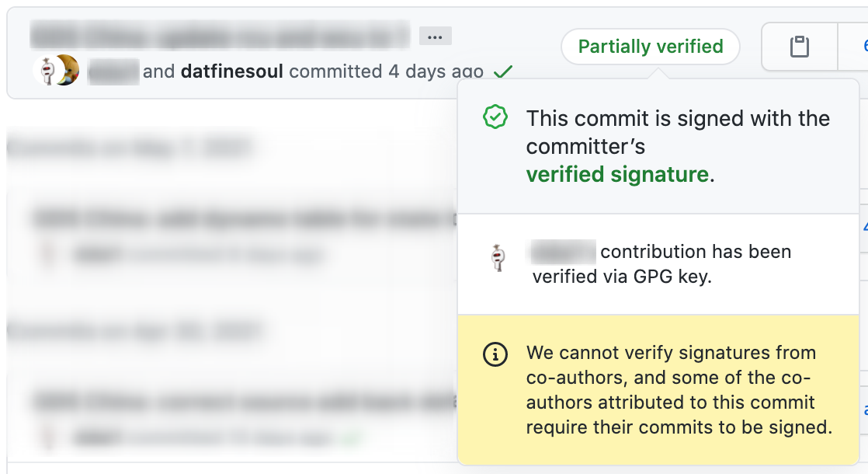Click the first committer avatar in top commit
868x474 pixels.
tap(46, 71)
